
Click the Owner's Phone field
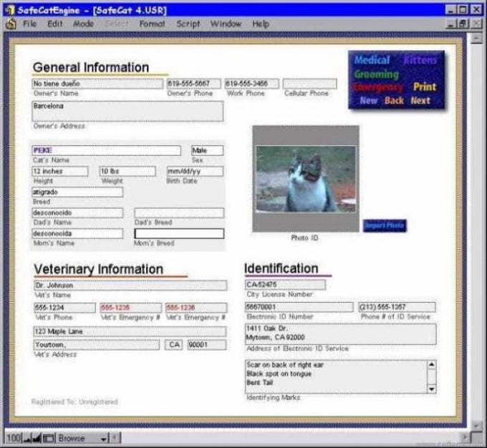pos(194,84)
